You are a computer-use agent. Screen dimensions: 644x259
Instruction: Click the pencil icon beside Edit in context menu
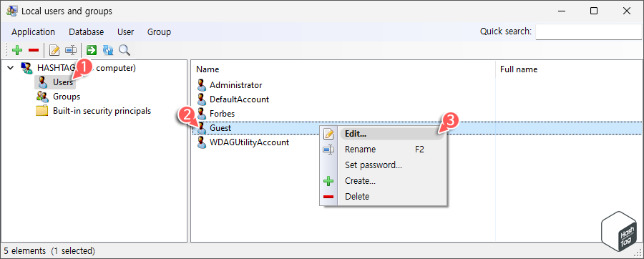click(x=328, y=134)
